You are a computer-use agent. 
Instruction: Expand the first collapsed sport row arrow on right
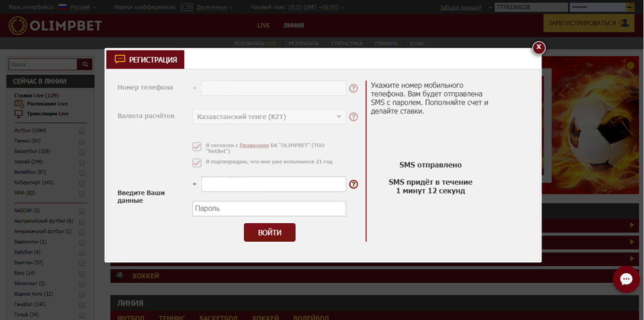click(632, 225)
